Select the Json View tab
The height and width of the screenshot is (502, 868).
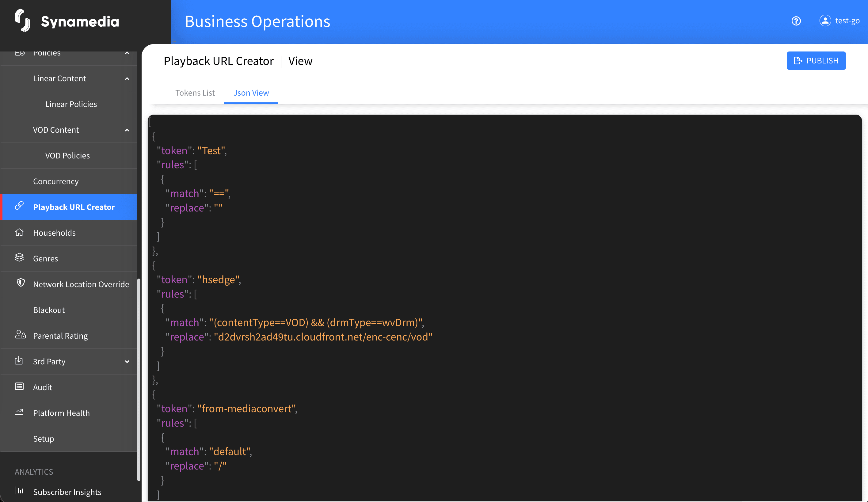coord(251,93)
